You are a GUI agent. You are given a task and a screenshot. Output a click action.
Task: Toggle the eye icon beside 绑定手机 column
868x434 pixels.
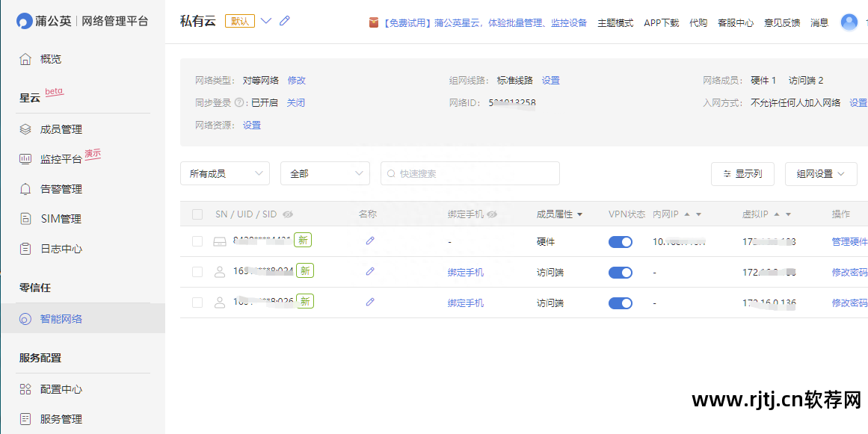[492, 214]
